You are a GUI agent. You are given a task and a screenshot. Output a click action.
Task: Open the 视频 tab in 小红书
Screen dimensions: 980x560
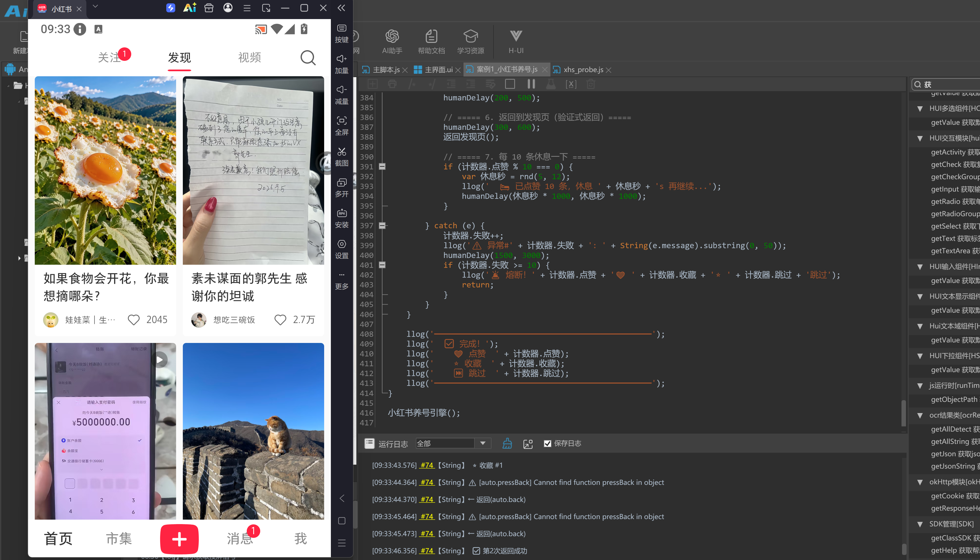[250, 58]
